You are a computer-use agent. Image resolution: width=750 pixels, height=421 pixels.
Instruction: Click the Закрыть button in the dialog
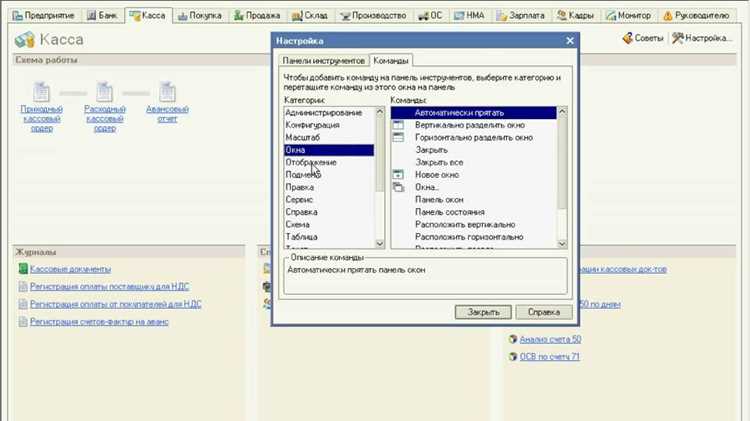[483, 312]
